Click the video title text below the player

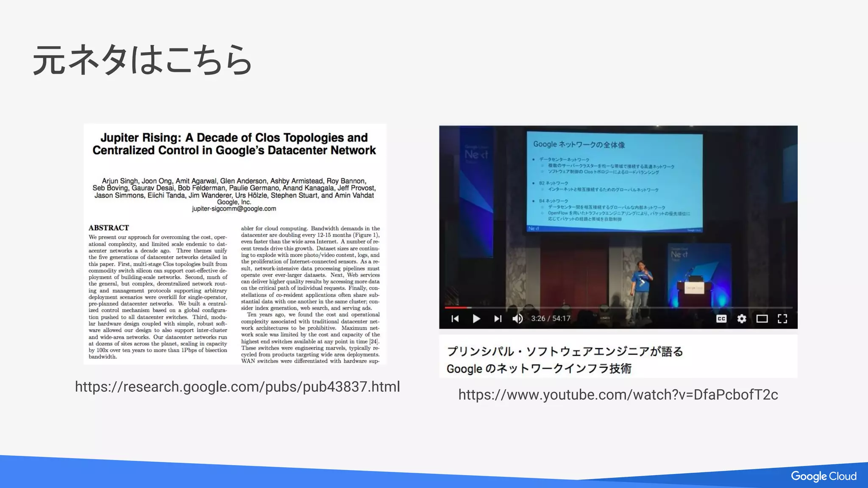coord(565,360)
